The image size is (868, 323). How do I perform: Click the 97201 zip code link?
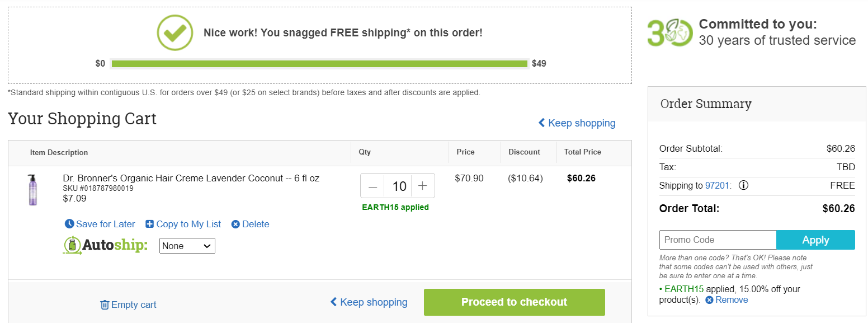click(718, 185)
